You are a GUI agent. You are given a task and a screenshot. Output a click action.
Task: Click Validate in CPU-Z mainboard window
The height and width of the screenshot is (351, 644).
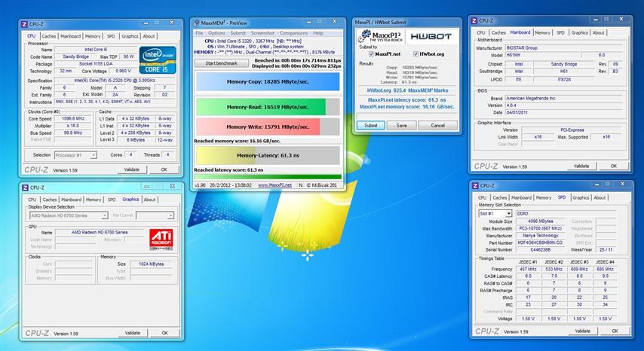[x=581, y=166]
